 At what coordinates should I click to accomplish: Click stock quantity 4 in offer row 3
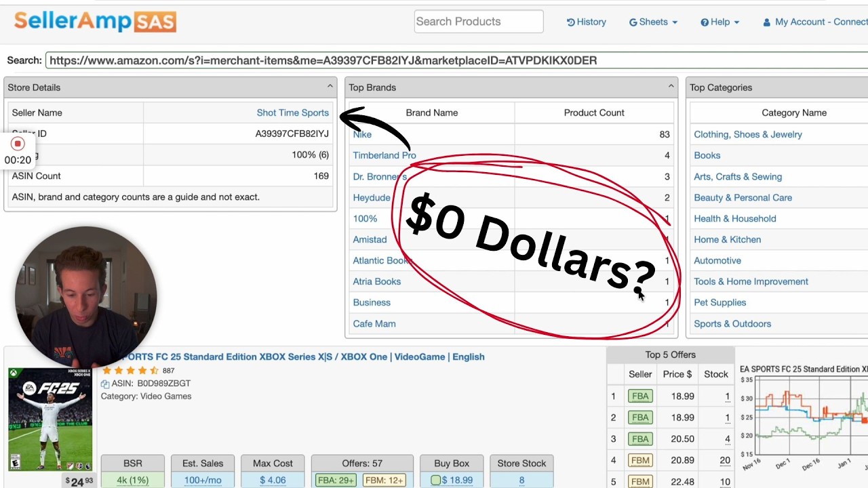(728, 439)
